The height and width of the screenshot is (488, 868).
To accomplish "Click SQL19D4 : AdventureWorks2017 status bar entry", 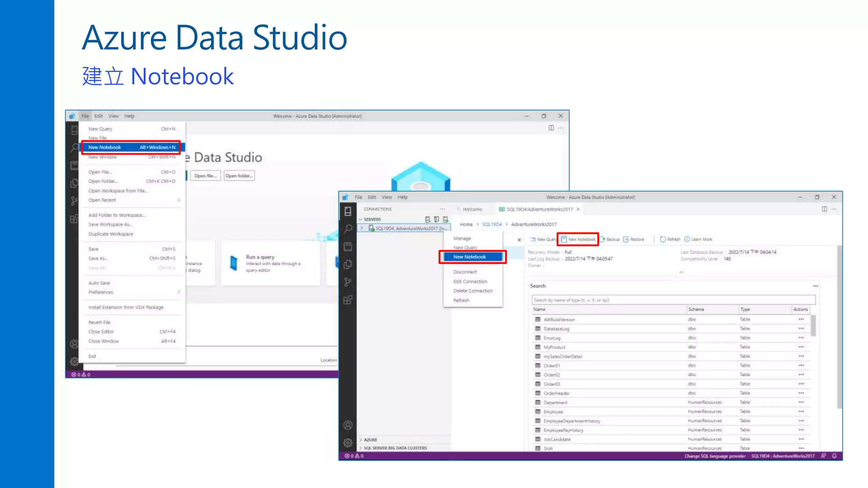I will 783,456.
